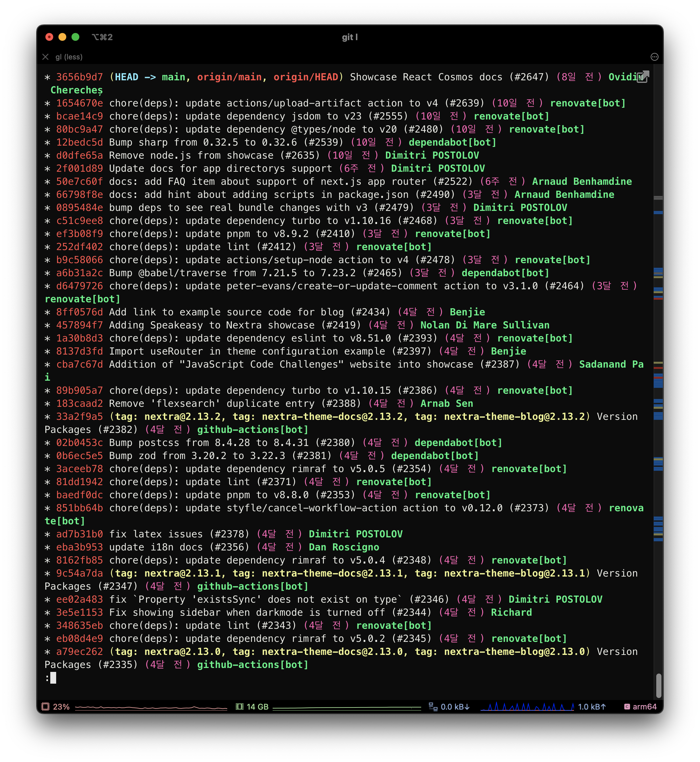
Task: Click the origin/main branch label
Action: [230, 77]
